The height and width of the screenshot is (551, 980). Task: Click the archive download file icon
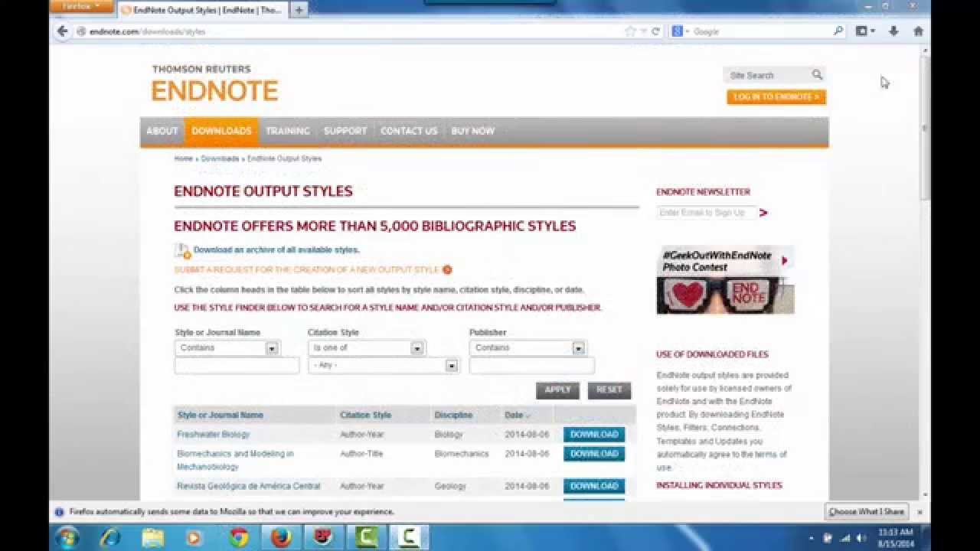(x=182, y=250)
